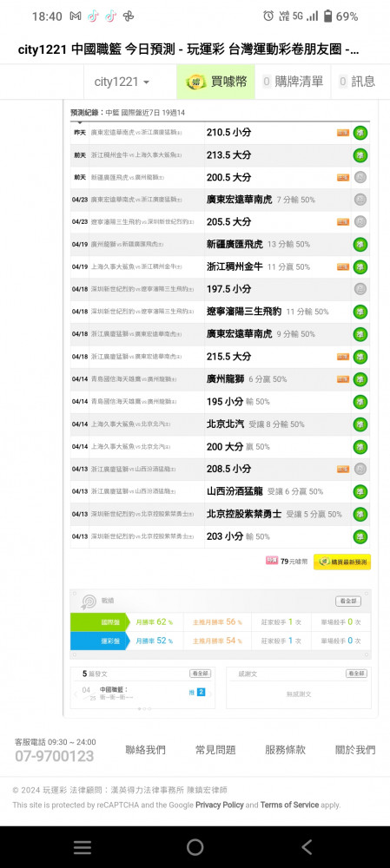390x868 pixels.
Task: Open the city1221 account dropdown
Action: [122, 82]
